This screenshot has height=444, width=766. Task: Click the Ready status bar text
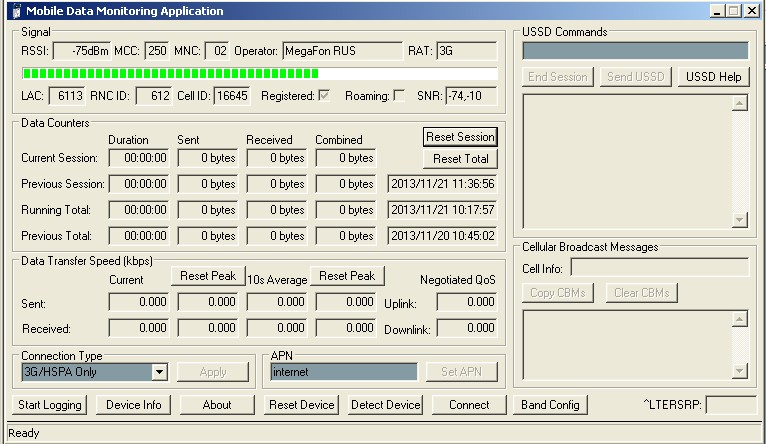coord(23,433)
